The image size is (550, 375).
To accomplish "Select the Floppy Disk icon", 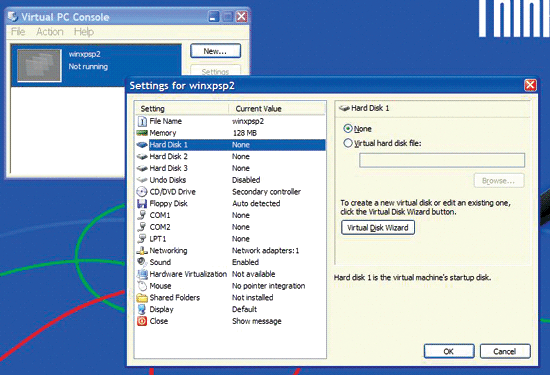I will pyautogui.click(x=142, y=203).
